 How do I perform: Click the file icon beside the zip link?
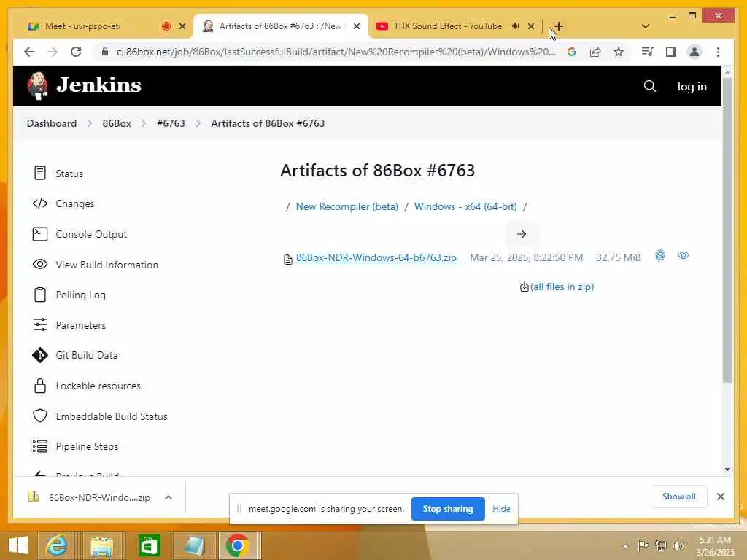click(287, 259)
